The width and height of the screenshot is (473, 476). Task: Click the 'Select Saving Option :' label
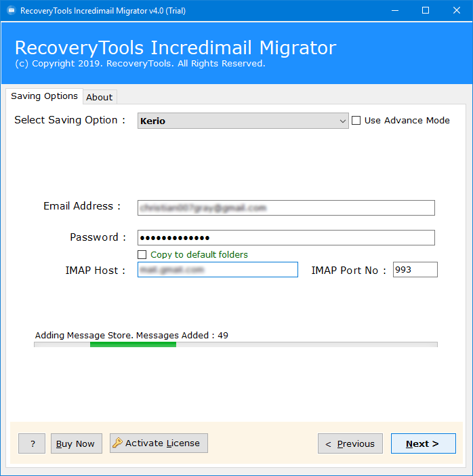(x=70, y=120)
